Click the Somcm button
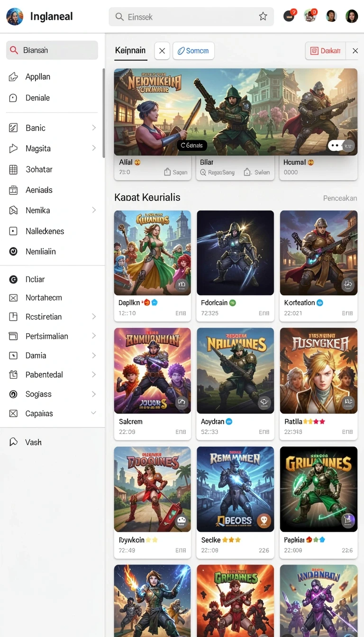The width and height of the screenshot is (364, 637). click(194, 51)
